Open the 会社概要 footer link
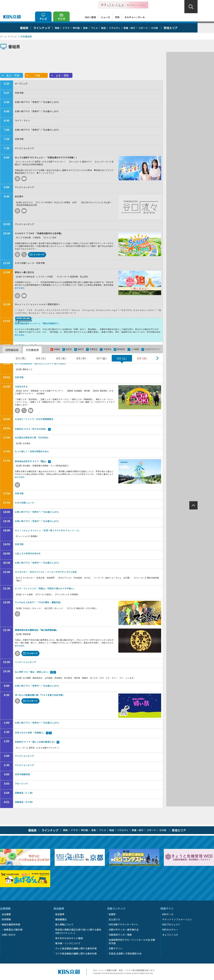Viewport: 214px width, 980px height. (x=6, y=914)
